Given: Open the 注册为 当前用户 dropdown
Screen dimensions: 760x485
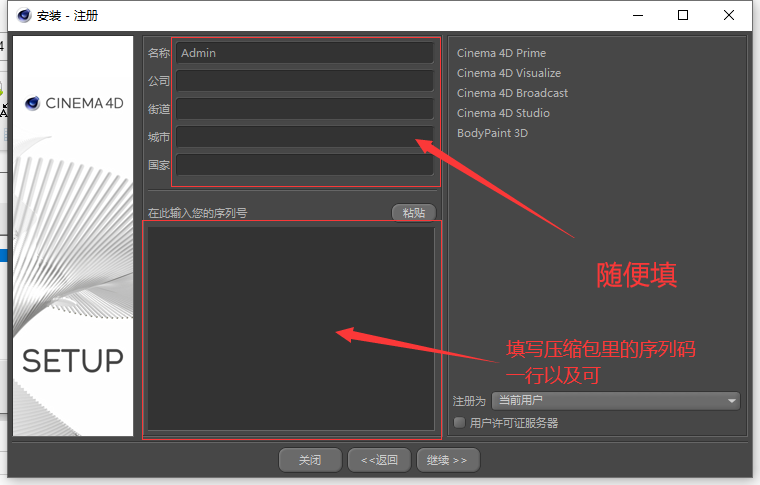Looking at the screenshot, I should (x=616, y=401).
